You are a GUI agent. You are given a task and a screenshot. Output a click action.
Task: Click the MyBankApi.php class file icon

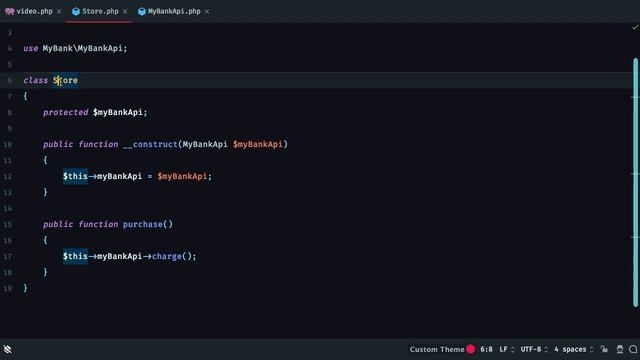coord(142,11)
